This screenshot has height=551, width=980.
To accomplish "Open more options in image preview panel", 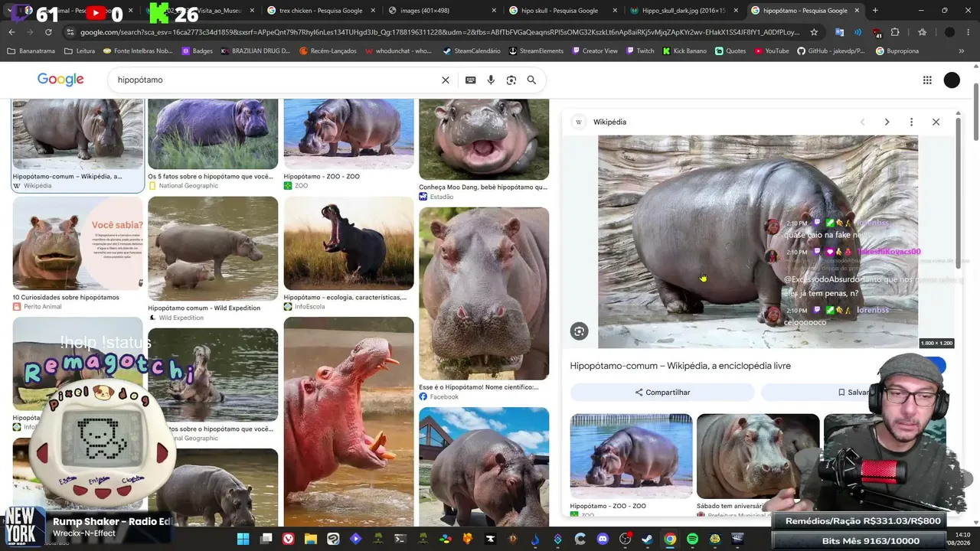I will point(911,122).
